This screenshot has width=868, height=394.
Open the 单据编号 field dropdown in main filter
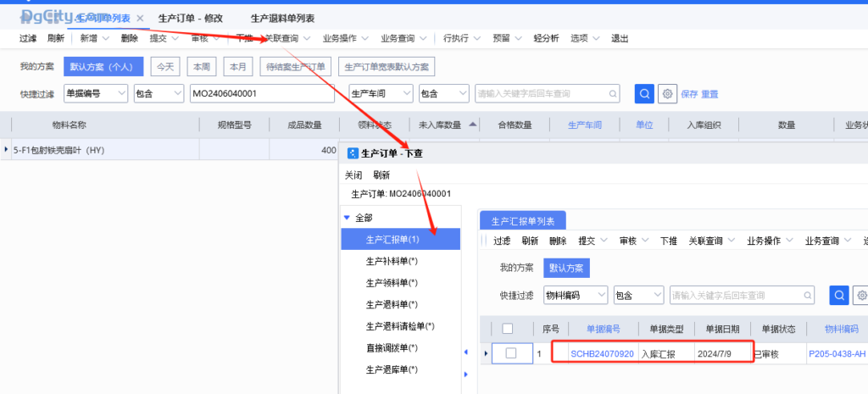122,93
